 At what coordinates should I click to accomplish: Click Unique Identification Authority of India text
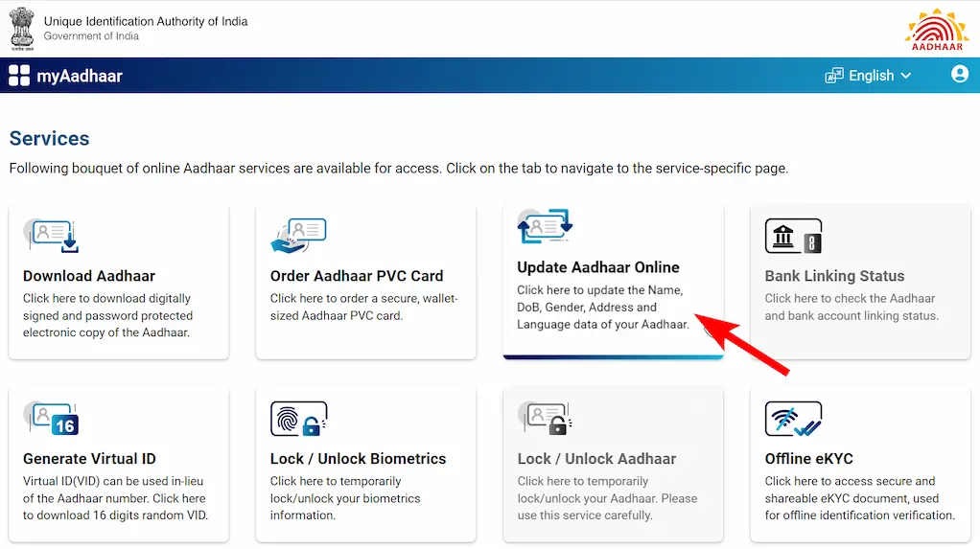click(x=146, y=21)
